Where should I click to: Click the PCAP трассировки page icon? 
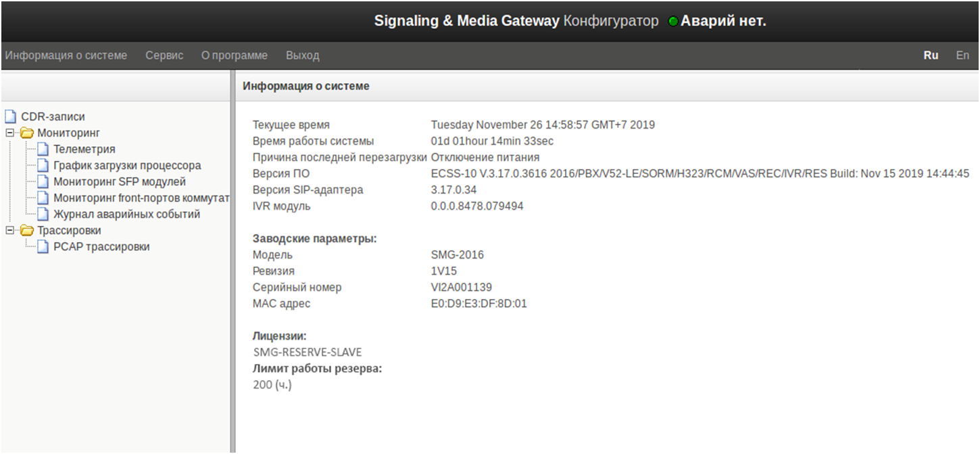(43, 247)
